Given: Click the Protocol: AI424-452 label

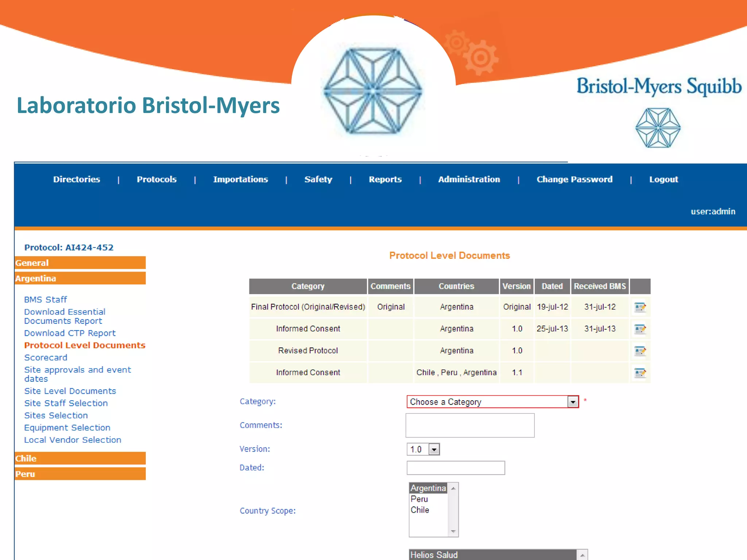Looking at the screenshot, I should click(69, 248).
